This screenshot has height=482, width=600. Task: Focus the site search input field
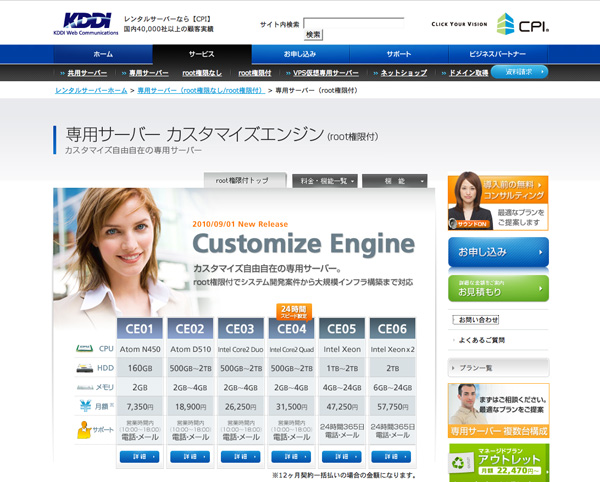[x=354, y=23]
